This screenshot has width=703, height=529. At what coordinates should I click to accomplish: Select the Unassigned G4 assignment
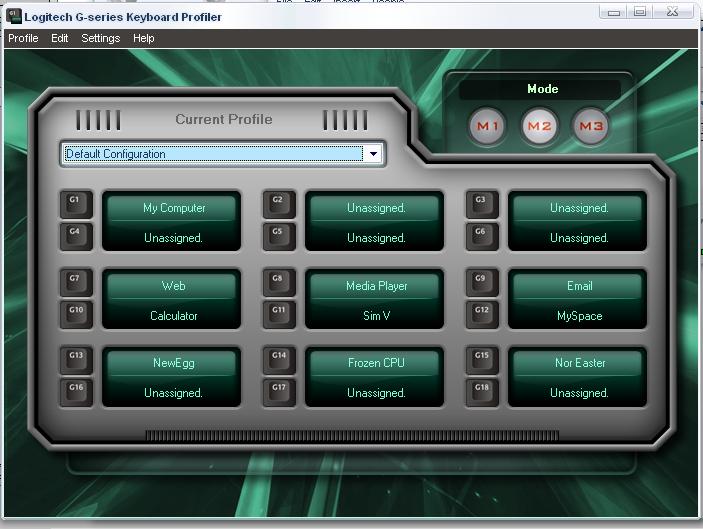tap(173, 238)
